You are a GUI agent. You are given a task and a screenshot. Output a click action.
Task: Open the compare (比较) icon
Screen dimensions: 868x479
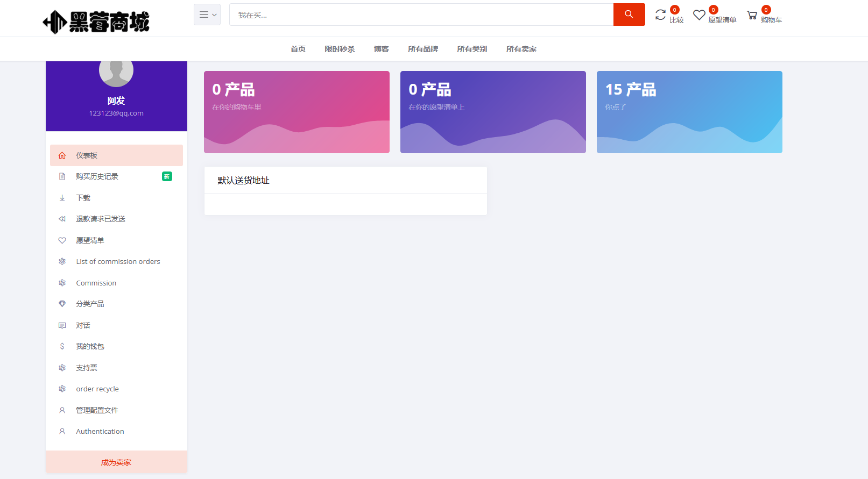(660, 15)
